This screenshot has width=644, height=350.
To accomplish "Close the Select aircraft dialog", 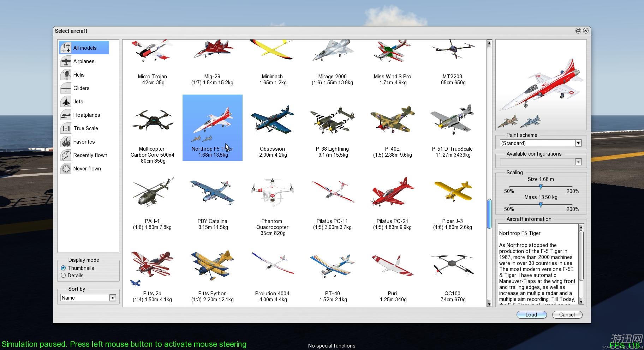I will (585, 31).
